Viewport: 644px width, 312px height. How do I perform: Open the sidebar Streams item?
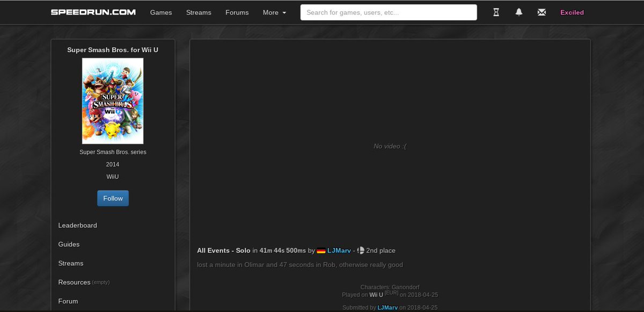coord(71,263)
